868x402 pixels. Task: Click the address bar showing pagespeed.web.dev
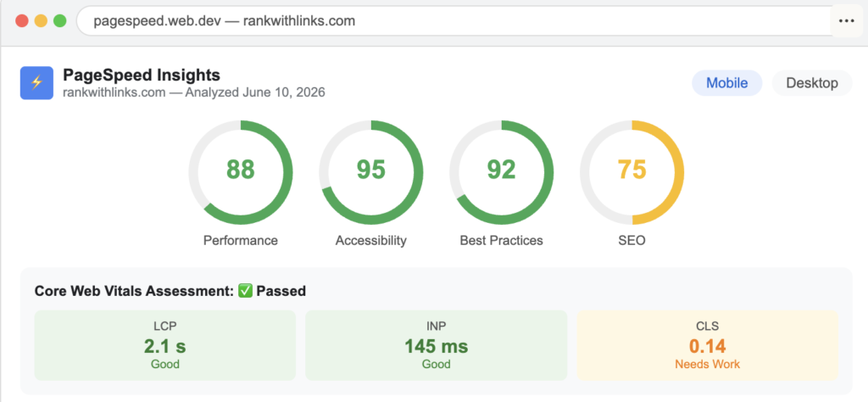pos(453,21)
